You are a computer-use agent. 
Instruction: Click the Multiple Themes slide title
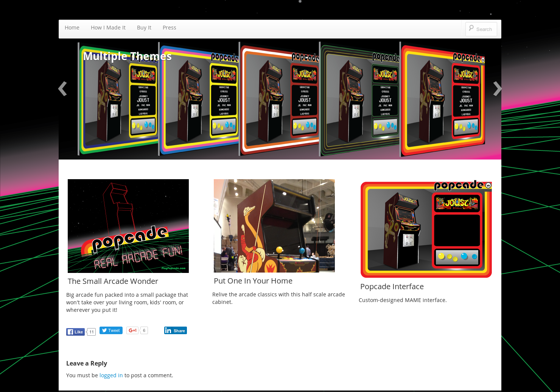(127, 56)
